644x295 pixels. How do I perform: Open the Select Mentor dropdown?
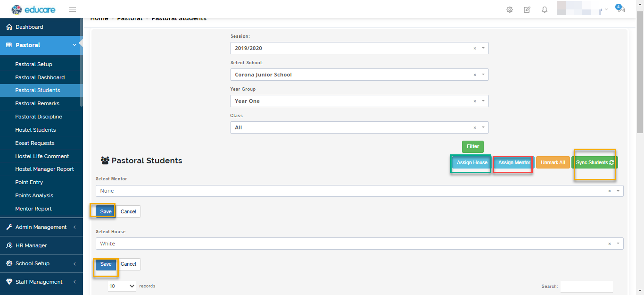coord(359,191)
